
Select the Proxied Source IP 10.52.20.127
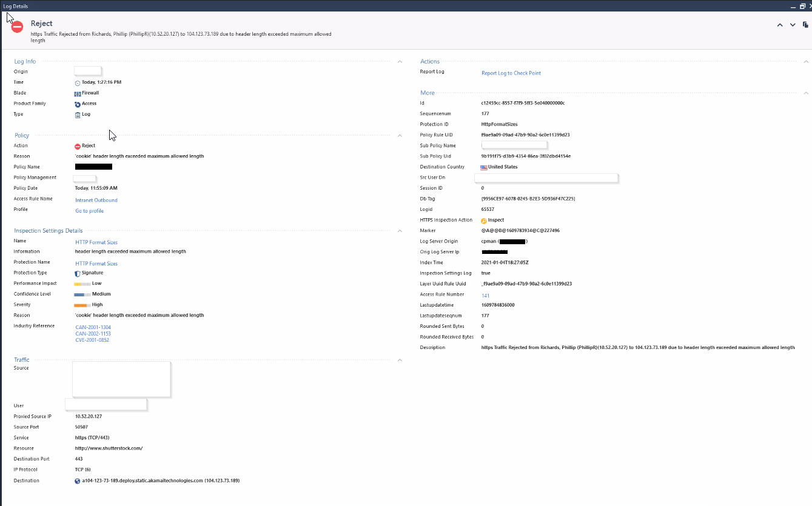pyautogui.click(x=89, y=417)
